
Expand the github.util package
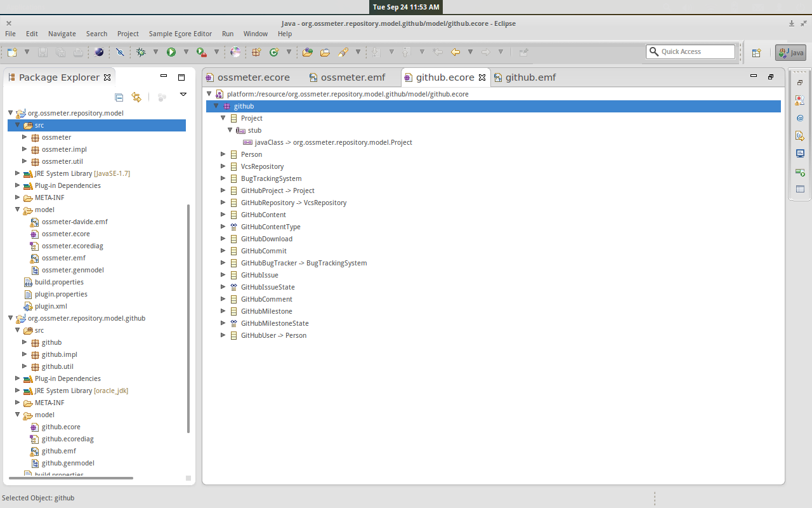[x=25, y=366]
